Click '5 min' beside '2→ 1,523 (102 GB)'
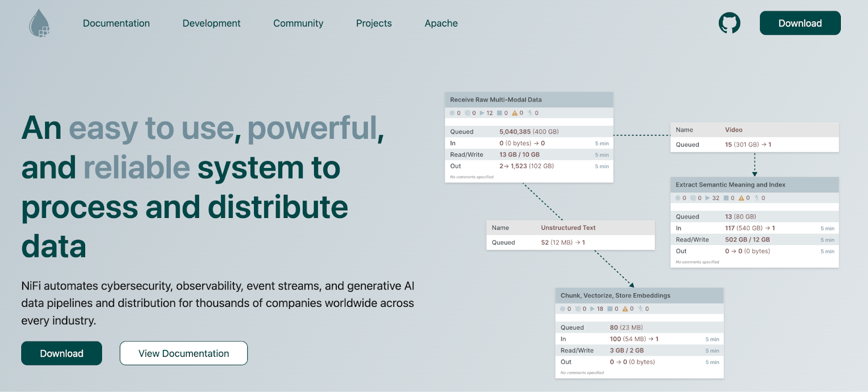This screenshot has height=392, width=868. point(602,166)
